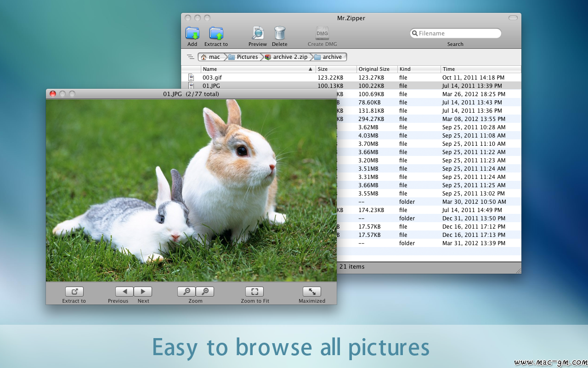Click the zoom out magnifier button
Viewport: 588px width, 368px height.
coord(187,292)
